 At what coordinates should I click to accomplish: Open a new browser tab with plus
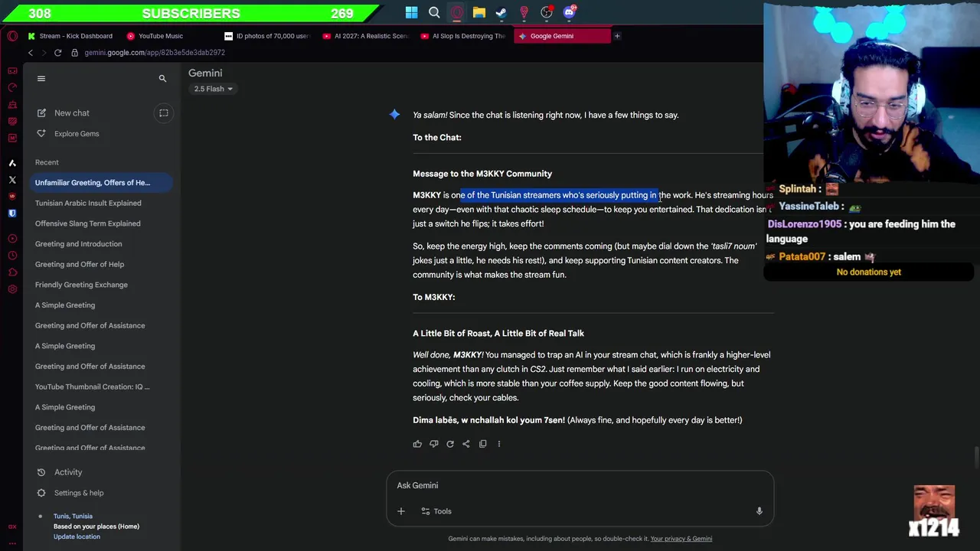click(617, 36)
